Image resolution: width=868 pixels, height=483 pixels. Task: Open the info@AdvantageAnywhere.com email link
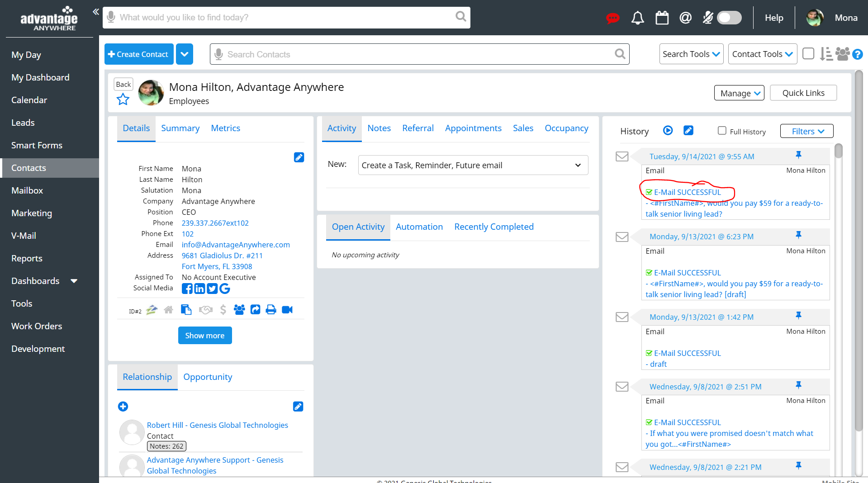click(x=236, y=245)
